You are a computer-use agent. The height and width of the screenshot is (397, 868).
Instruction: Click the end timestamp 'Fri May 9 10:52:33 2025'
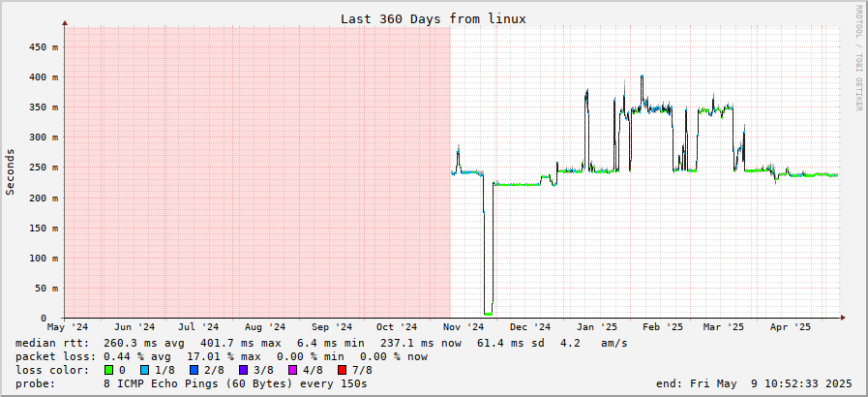[x=771, y=383]
